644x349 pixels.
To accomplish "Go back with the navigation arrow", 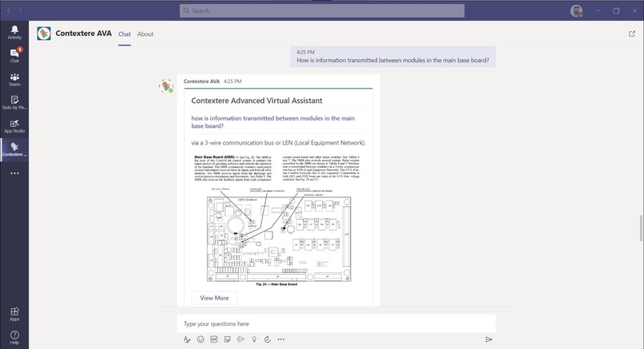I will (x=9, y=10).
